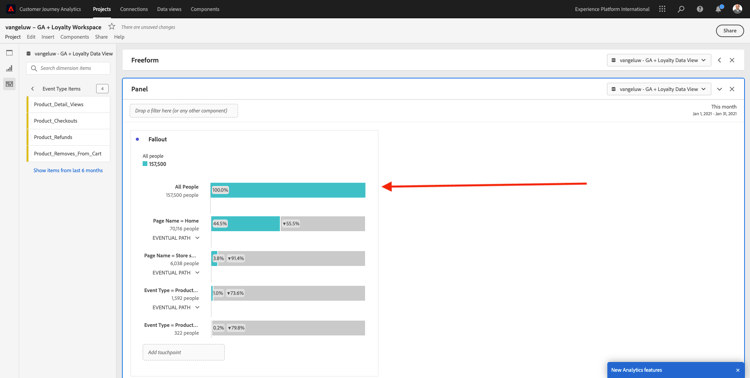Image resolution: width=750 pixels, height=378 pixels.
Task: Expand Eventual Path under Page Name = Home
Action: tap(176, 237)
